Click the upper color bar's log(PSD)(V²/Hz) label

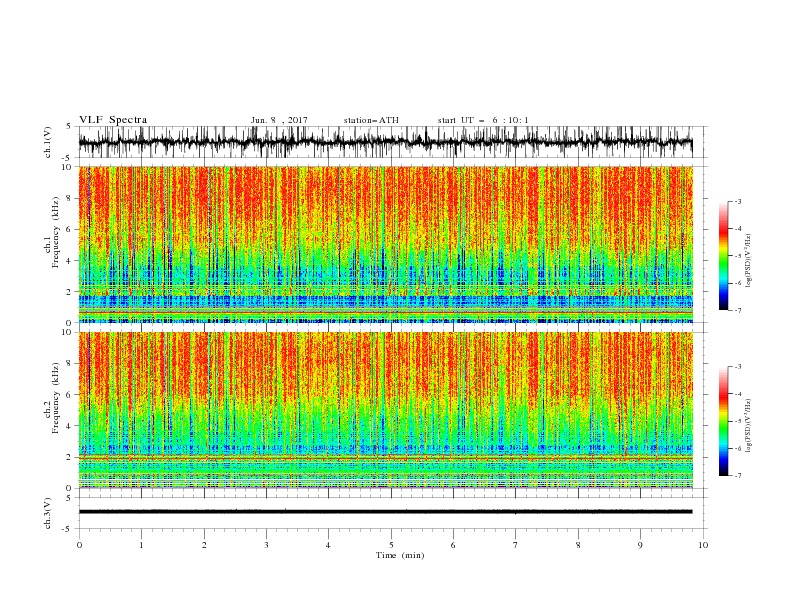coord(749,260)
